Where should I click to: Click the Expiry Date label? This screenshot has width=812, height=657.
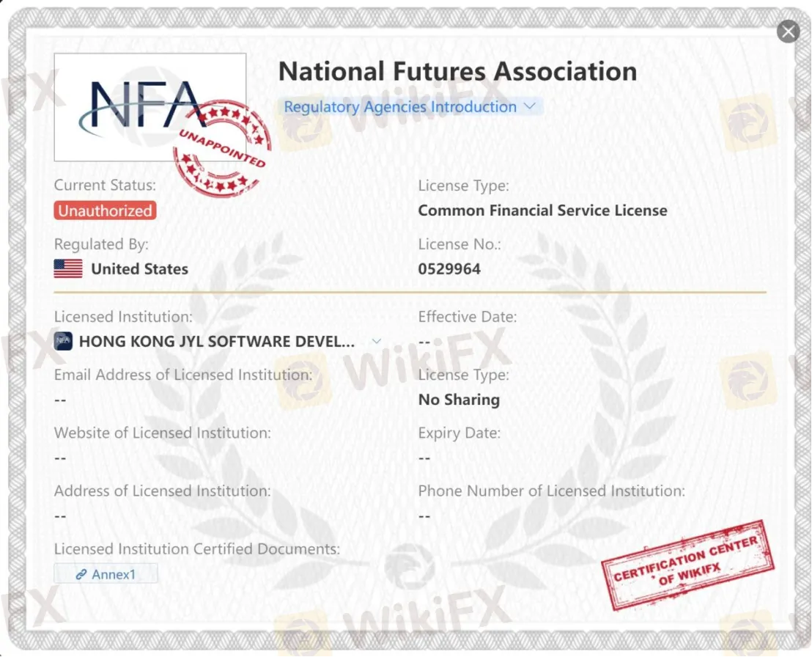459,433
